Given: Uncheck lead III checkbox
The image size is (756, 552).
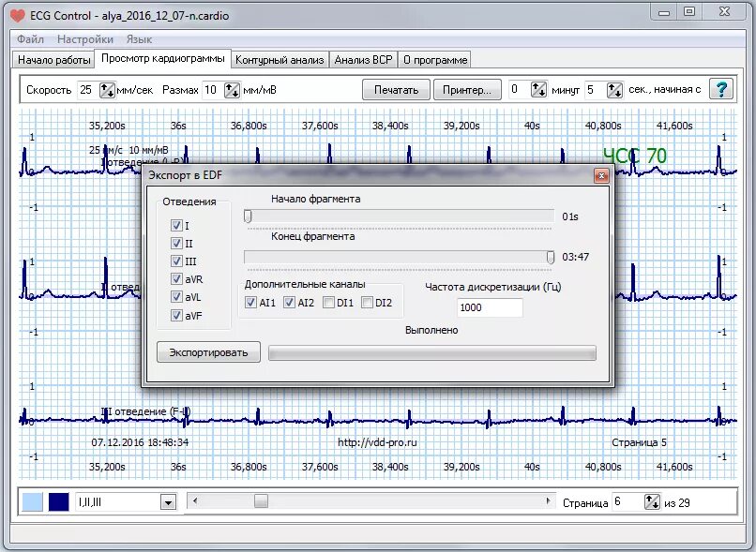Looking at the screenshot, I should point(176,261).
